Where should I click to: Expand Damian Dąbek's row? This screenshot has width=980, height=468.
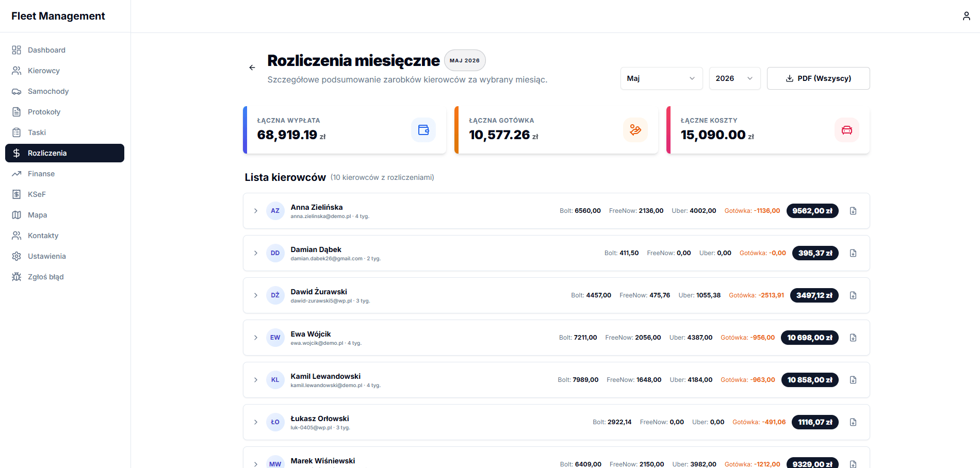tap(256, 253)
